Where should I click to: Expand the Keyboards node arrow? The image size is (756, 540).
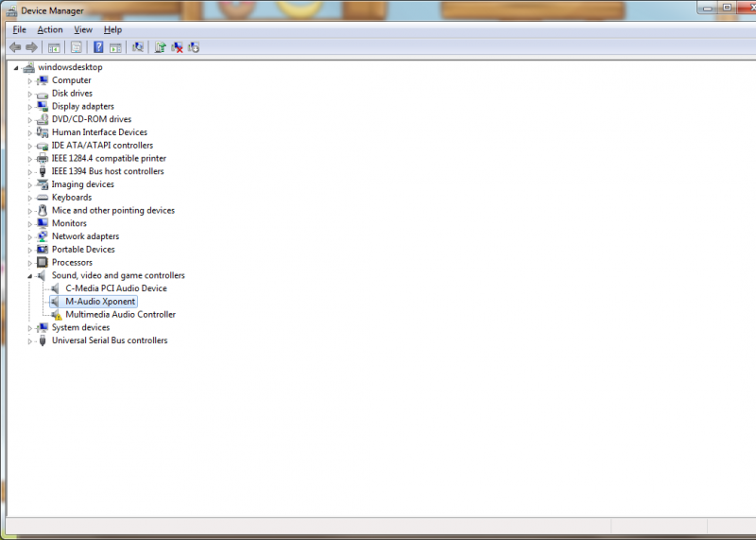pyautogui.click(x=30, y=199)
